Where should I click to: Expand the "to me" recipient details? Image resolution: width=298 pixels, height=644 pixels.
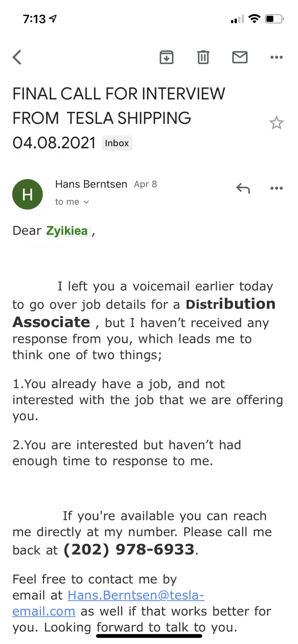click(x=72, y=202)
